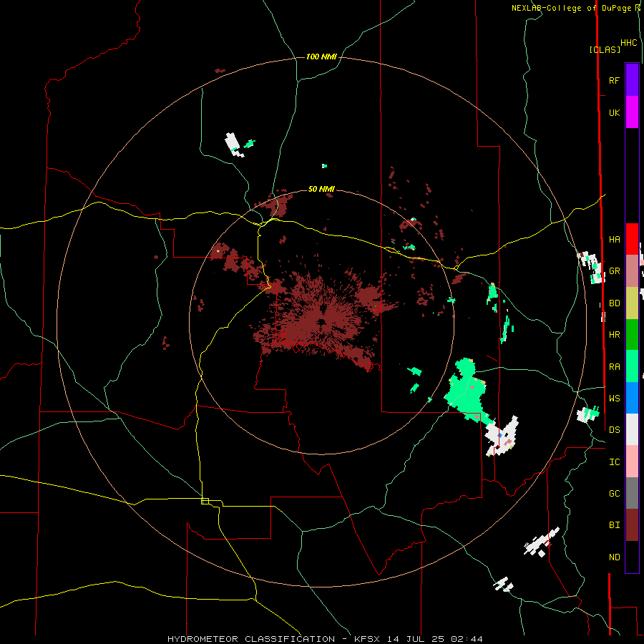Click the dark green HR legend swatch

(632, 335)
